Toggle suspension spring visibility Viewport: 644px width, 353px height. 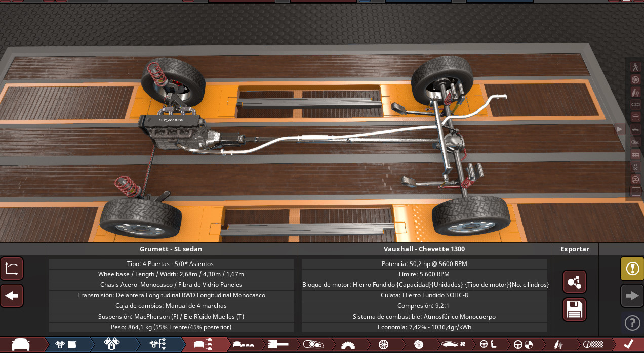(x=636, y=92)
